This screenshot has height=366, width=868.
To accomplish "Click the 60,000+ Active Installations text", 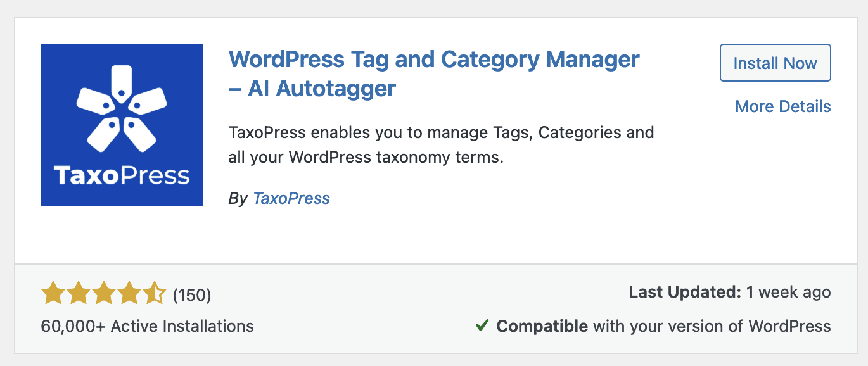I will [x=148, y=326].
